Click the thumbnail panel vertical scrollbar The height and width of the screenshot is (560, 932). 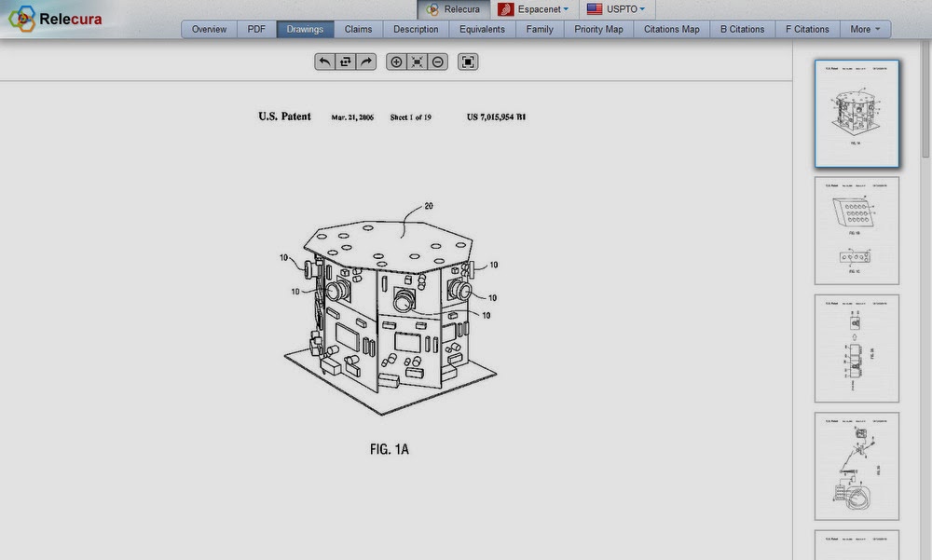[x=925, y=101]
